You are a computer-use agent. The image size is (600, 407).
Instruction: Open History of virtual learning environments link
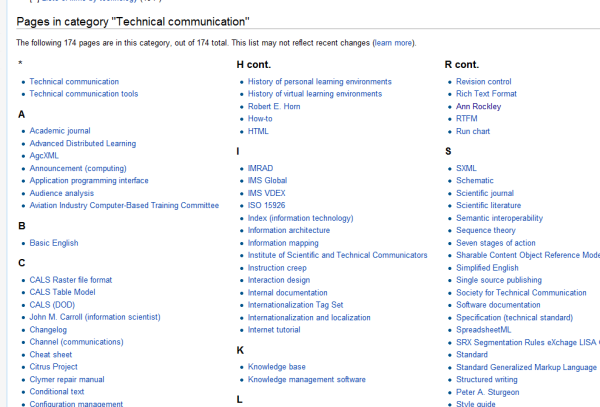[x=315, y=94]
